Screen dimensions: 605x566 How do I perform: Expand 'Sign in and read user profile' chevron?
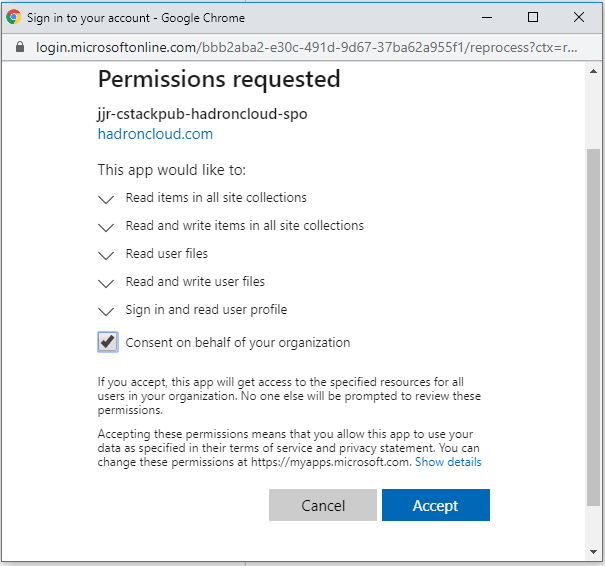[x=106, y=311]
